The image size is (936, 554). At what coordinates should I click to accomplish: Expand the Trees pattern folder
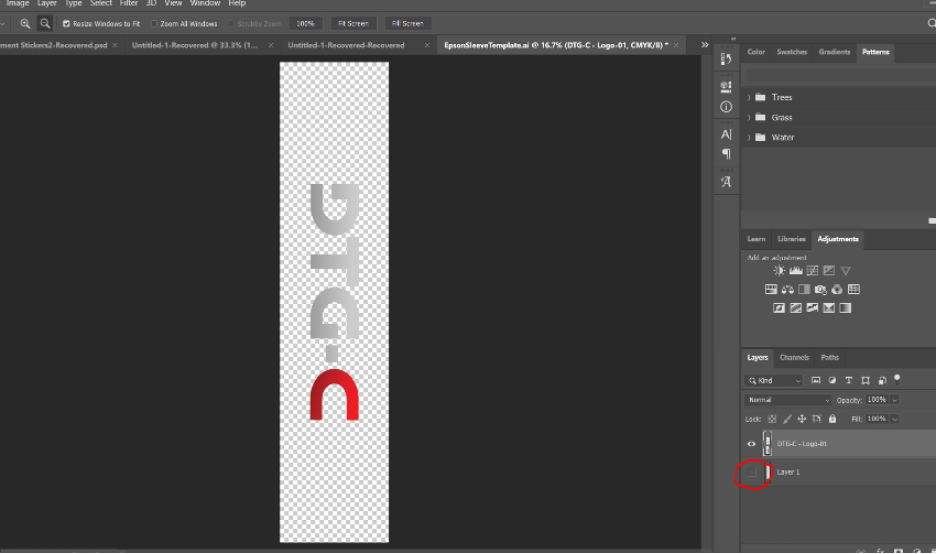[x=749, y=97]
